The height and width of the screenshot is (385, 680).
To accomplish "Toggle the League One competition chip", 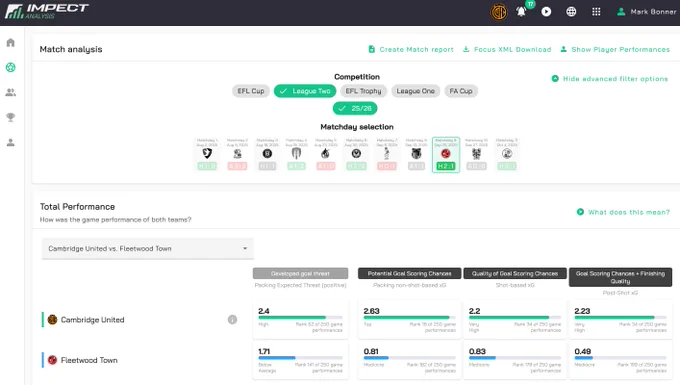I will pyautogui.click(x=415, y=91).
